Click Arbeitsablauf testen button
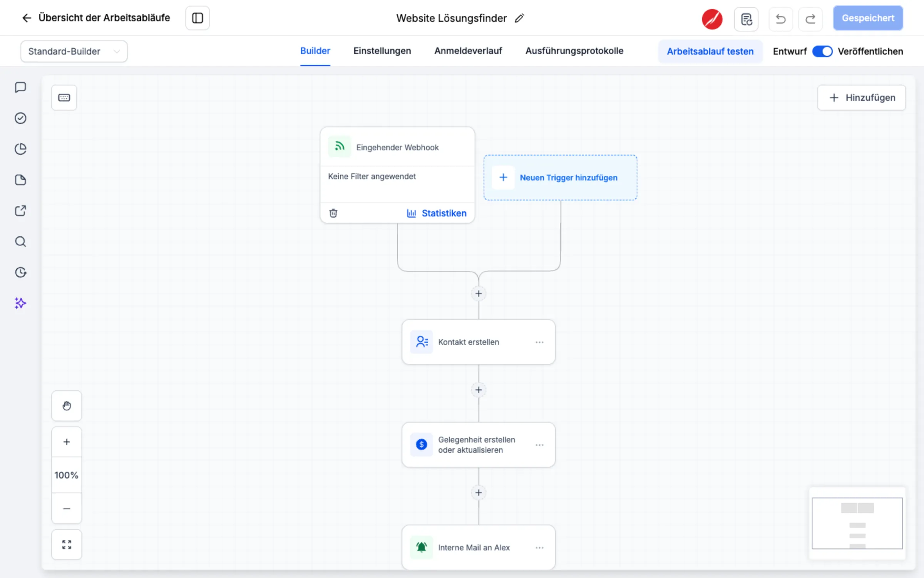 [710, 51]
